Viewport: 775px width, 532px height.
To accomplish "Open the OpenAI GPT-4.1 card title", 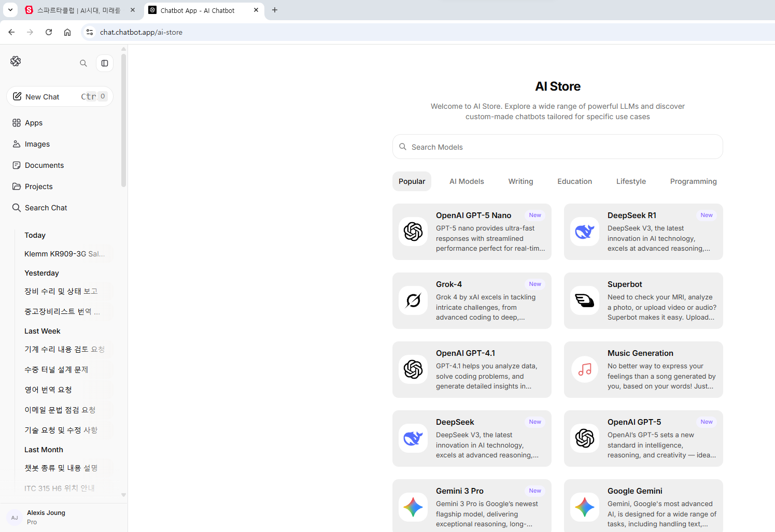I will tap(466, 353).
